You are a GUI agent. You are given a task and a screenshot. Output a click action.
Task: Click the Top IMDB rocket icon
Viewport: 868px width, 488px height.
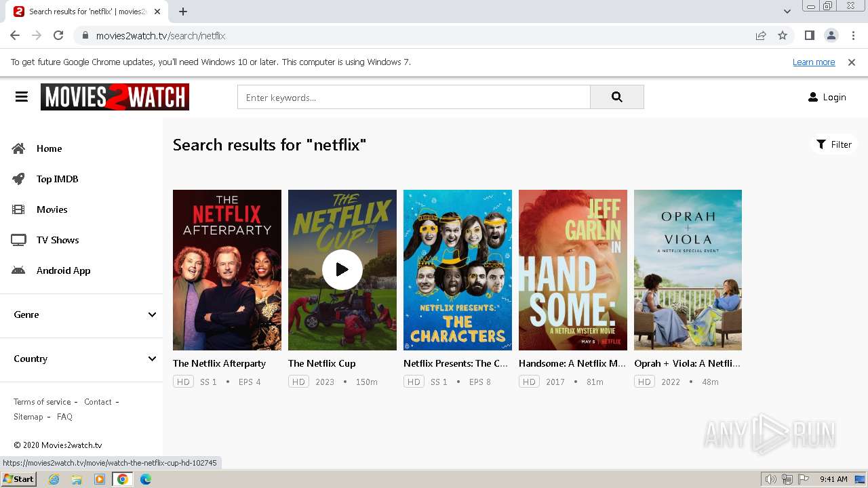click(x=18, y=179)
